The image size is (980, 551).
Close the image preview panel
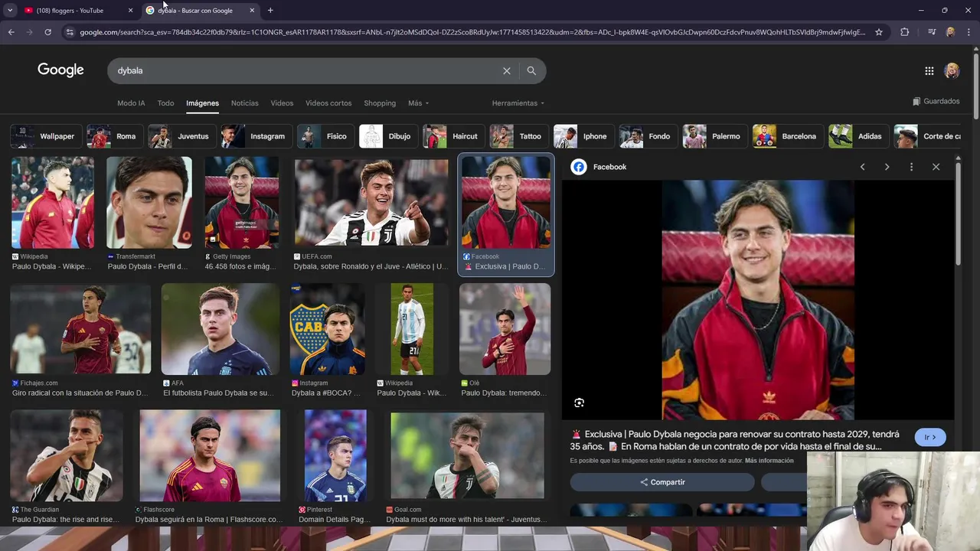(x=936, y=167)
